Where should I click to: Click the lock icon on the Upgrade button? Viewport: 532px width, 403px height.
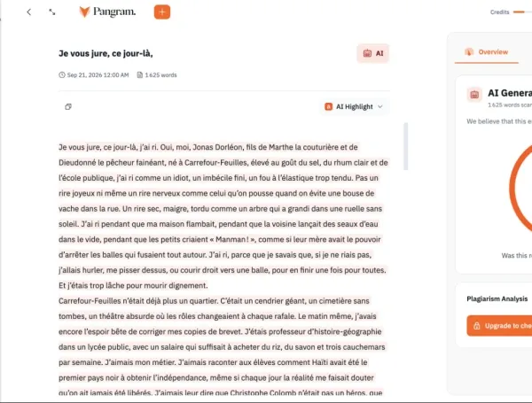(477, 326)
